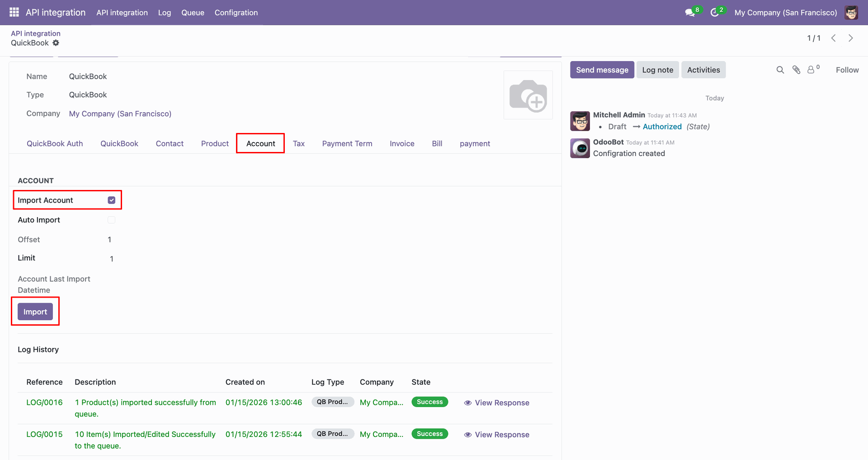Image resolution: width=868 pixels, height=460 pixels.
Task: Click the eye icon in the LOG/0015 row
Action: coord(468,435)
